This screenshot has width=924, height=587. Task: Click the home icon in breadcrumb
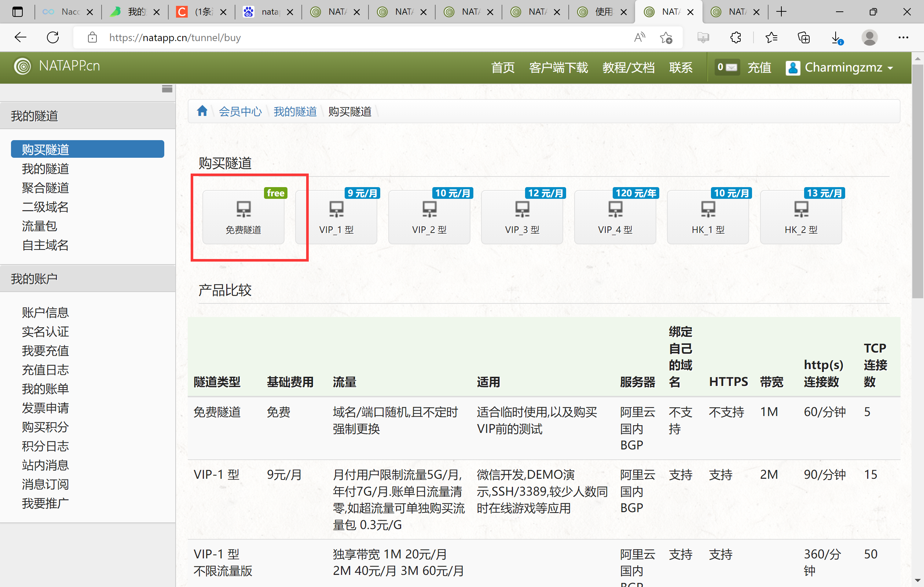pyautogui.click(x=202, y=111)
